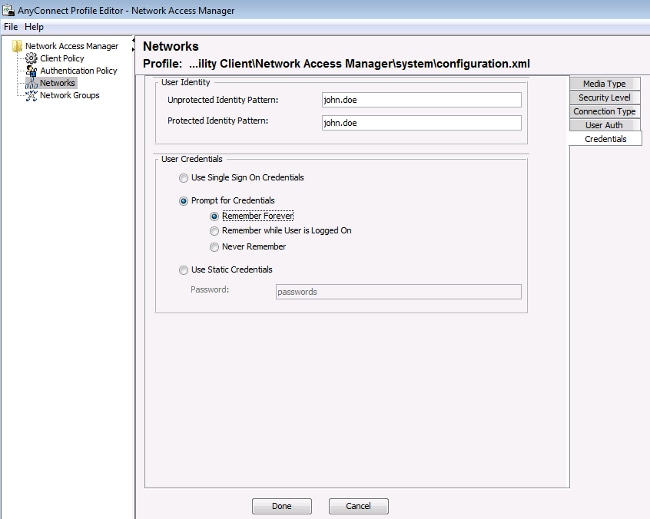This screenshot has width=650, height=519.
Task: Click the Cancel button
Action: pyautogui.click(x=359, y=506)
